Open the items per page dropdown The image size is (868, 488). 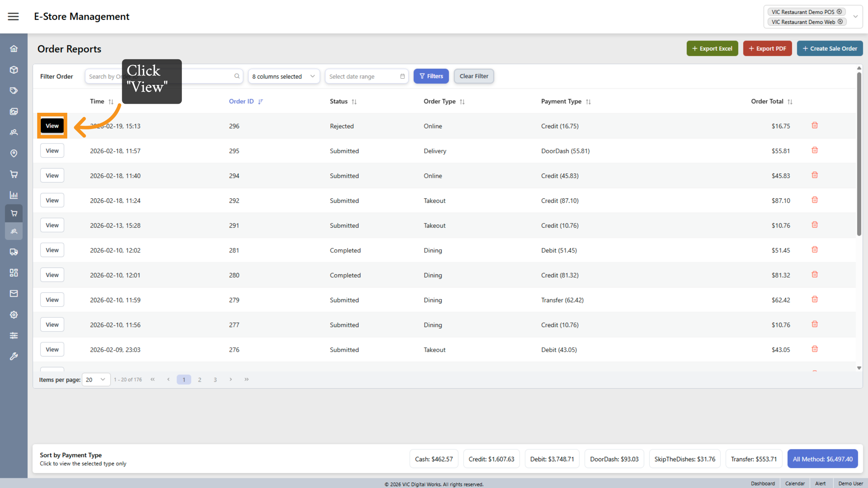pyautogui.click(x=96, y=380)
